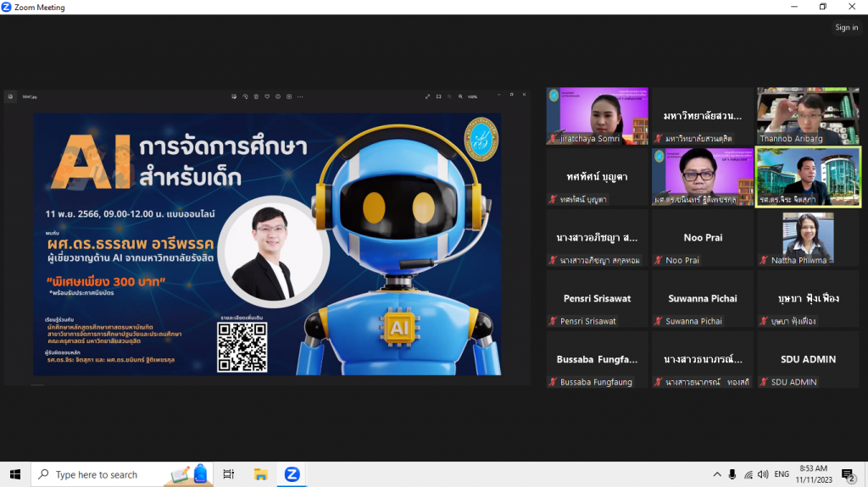Click the edit image icon in photo viewer
Image resolution: width=868 pixels, height=487 pixels.
234,97
